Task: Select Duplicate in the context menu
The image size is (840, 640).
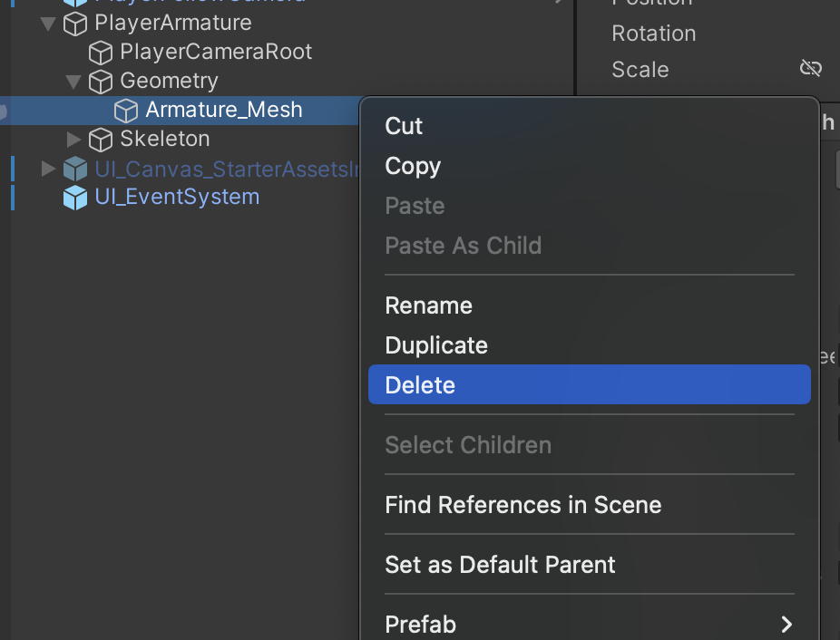Action: tap(436, 345)
